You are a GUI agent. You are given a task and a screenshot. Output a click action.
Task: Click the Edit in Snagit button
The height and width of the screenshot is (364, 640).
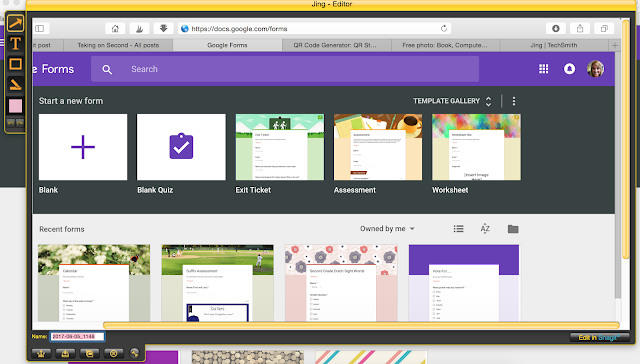[599, 337]
